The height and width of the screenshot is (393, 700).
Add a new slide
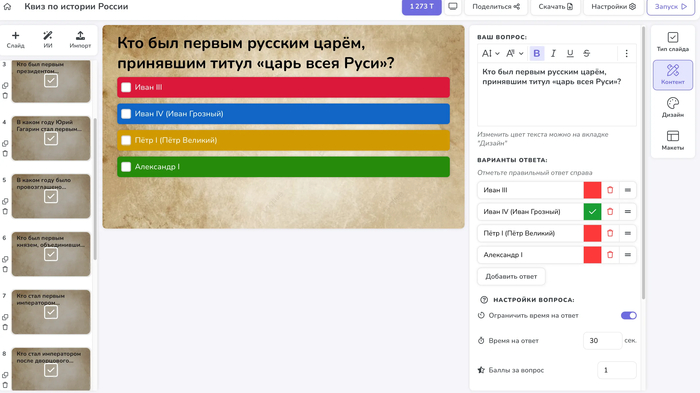tap(16, 39)
